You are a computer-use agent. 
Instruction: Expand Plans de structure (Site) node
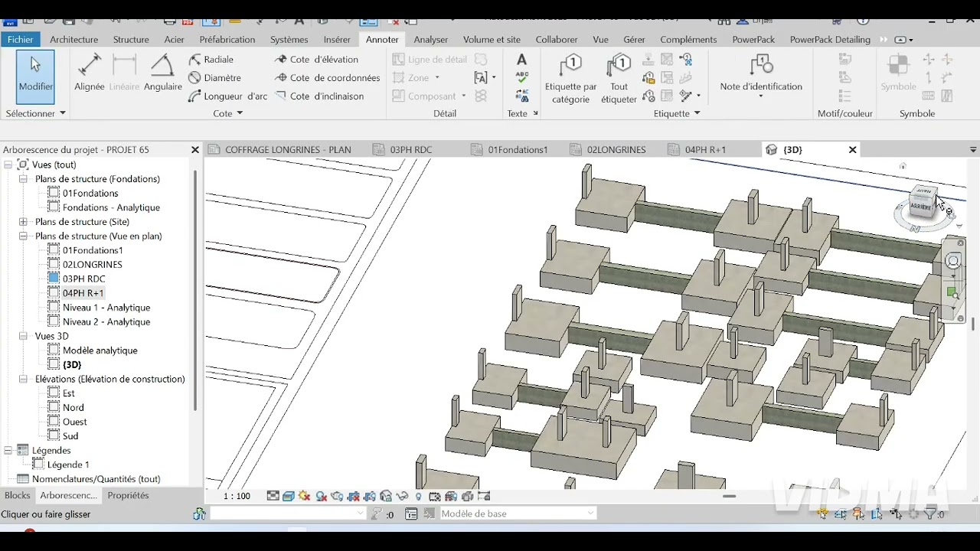[x=23, y=222]
